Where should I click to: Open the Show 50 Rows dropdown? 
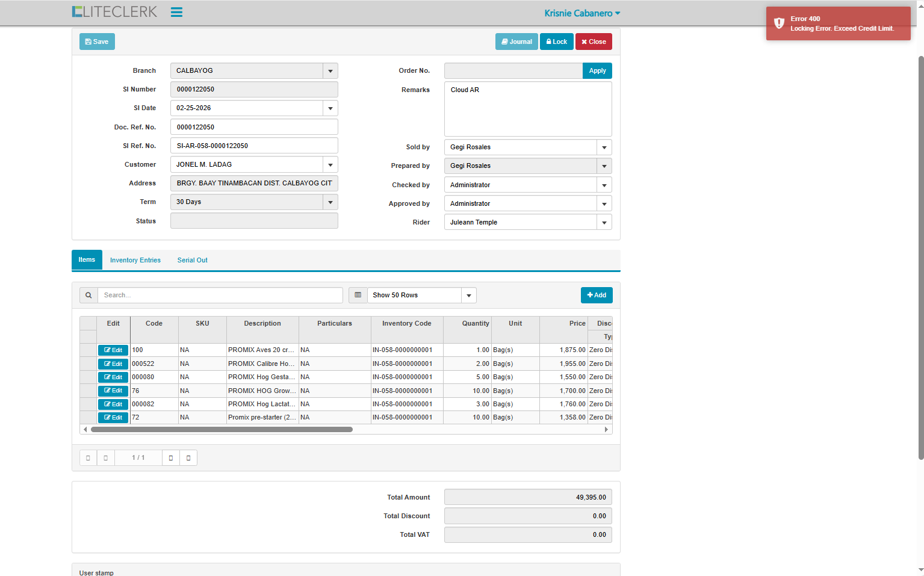[x=469, y=296]
